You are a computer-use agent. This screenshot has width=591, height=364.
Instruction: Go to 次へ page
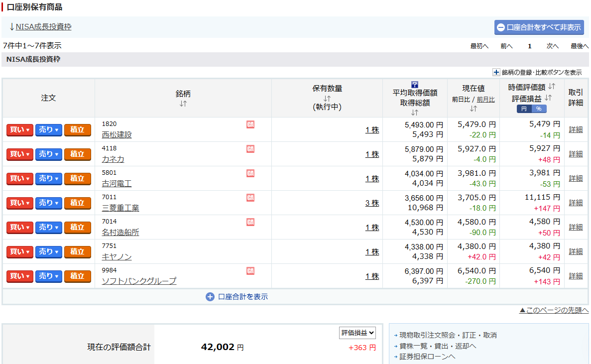tap(553, 46)
